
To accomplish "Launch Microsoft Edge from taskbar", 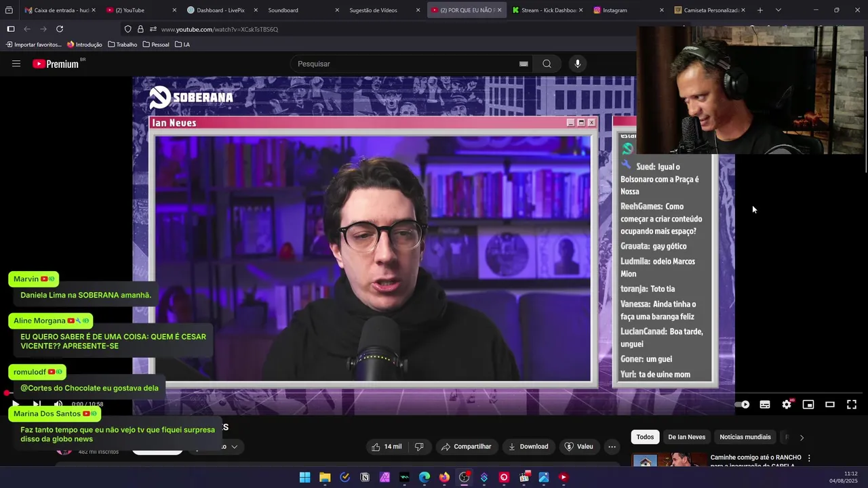I will pos(425,477).
